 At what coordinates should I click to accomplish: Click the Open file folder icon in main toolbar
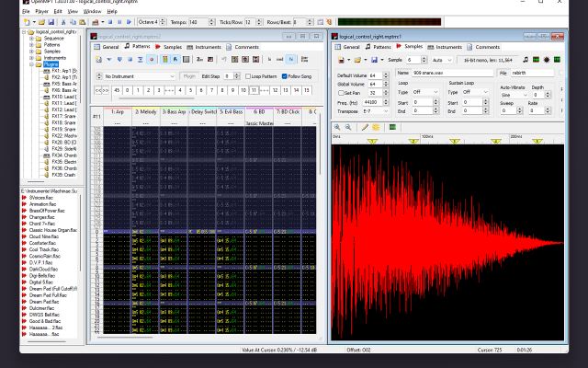click(x=41, y=22)
